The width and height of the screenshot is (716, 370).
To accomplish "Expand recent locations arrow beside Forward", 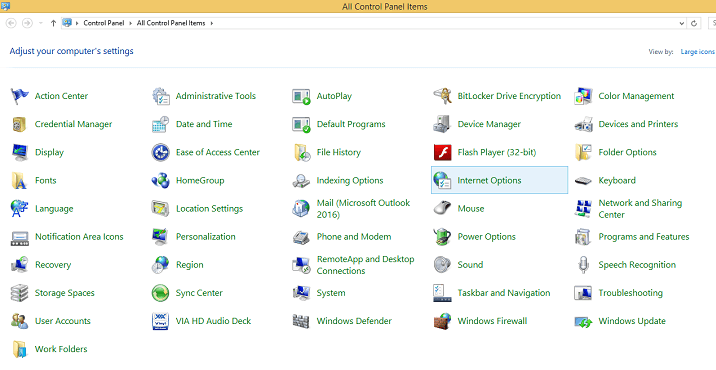I will 41,23.
